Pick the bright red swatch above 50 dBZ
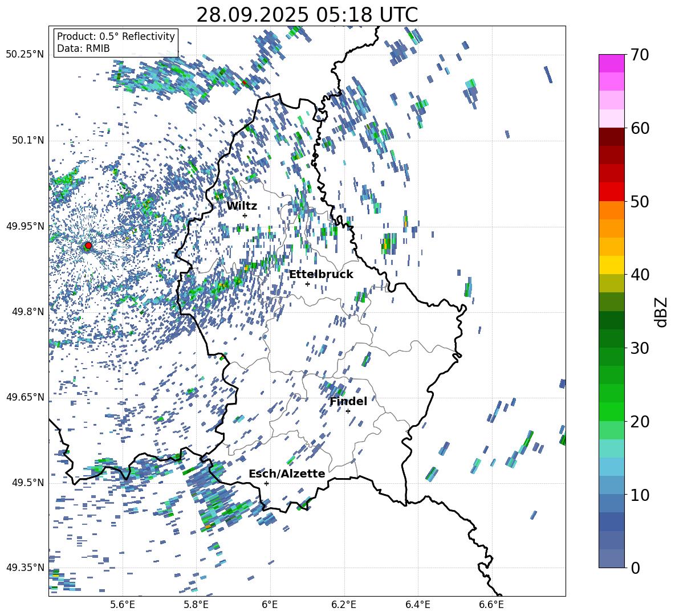The width and height of the screenshot is (675, 616). pyautogui.click(x=611, y=191)
